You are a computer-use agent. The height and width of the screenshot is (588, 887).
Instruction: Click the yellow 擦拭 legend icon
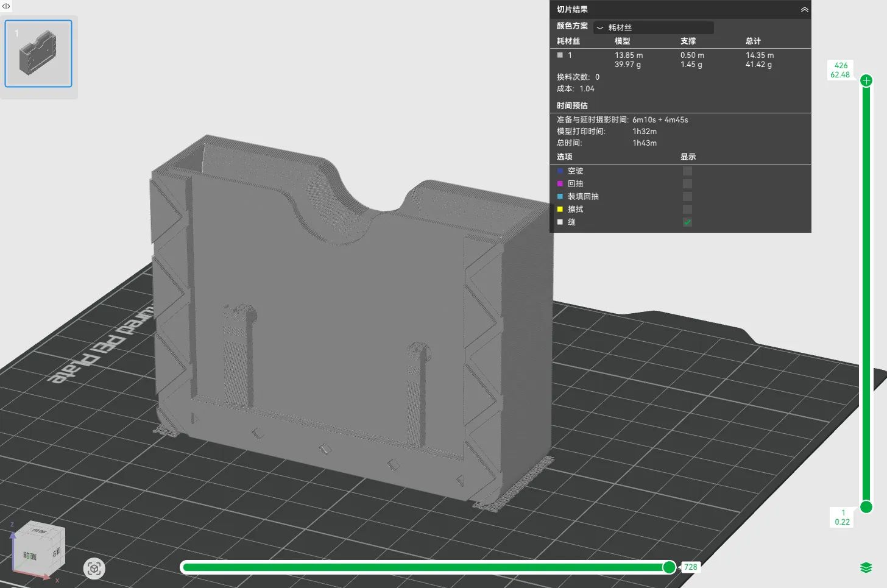point(560,210)
